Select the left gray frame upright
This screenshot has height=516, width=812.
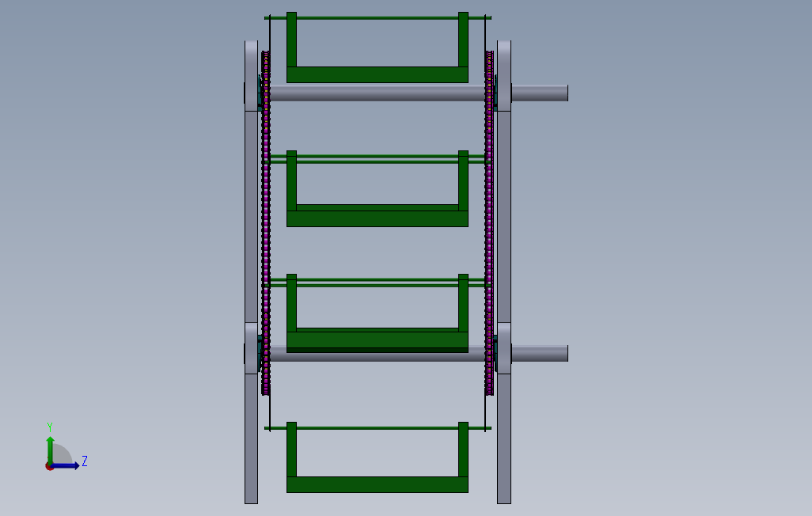tap(251, 272)
